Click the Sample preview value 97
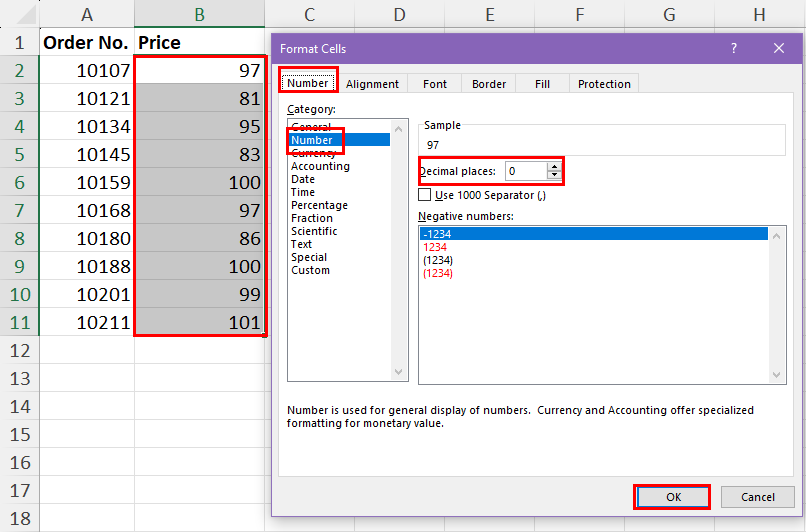806x532 pixels. coord(433,145)
